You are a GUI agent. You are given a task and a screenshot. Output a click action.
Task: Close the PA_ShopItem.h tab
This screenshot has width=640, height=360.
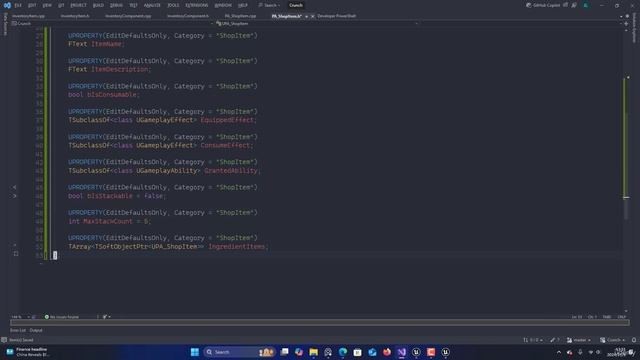[313, 16]
